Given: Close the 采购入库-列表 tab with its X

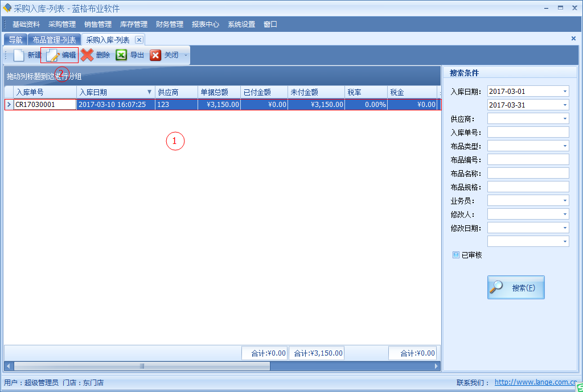Looking at the screenshot, I should (139, 40).
